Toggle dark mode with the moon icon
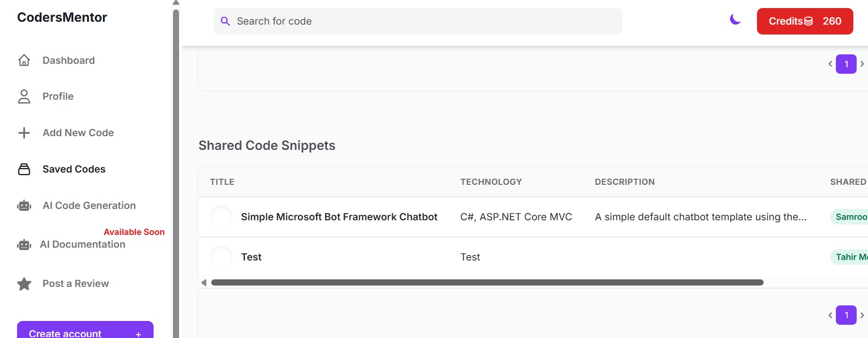868x338 pixels. (x=735, y=19)
